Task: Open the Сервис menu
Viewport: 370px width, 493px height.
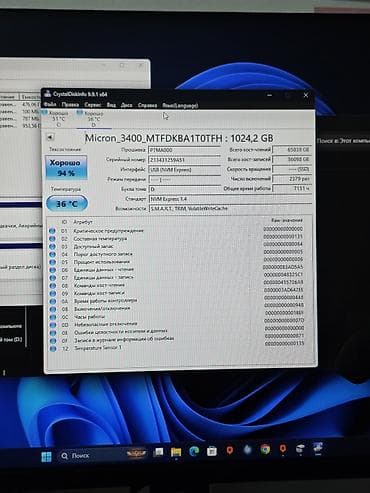Action: (x=92, y=105)
